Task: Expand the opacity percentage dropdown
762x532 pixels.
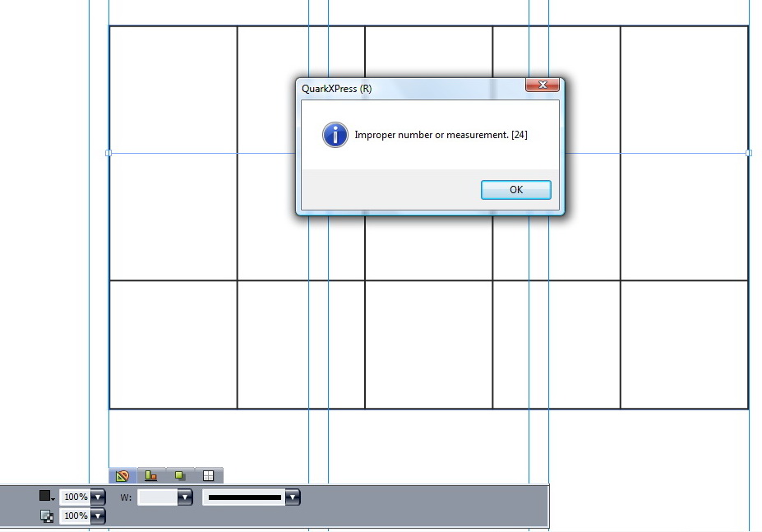Action: coord(98,516)
